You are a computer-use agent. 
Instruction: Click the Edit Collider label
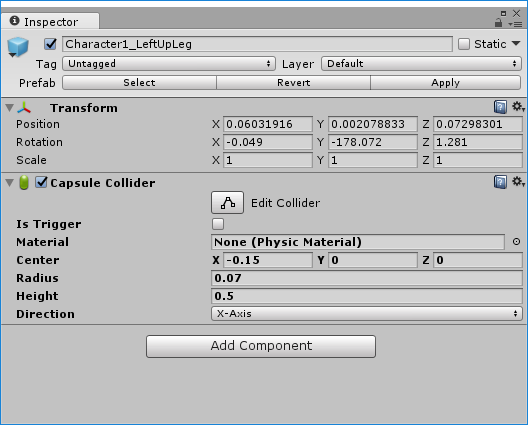285,203
